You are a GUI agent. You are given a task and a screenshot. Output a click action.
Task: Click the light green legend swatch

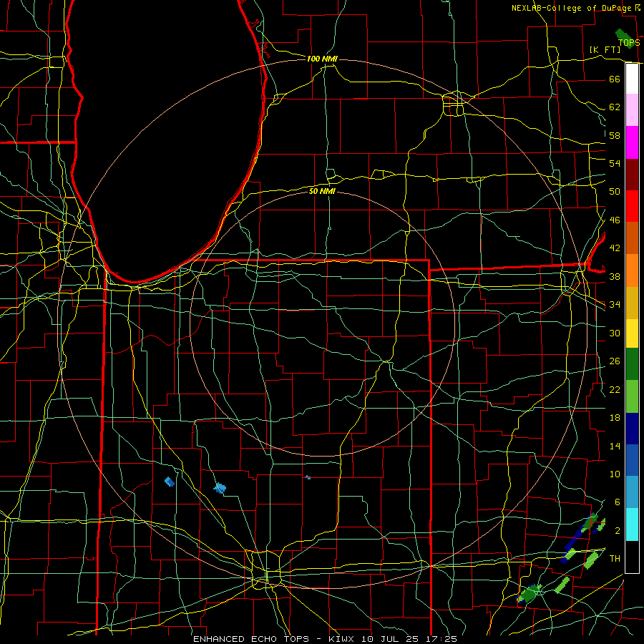pos(632,396)
